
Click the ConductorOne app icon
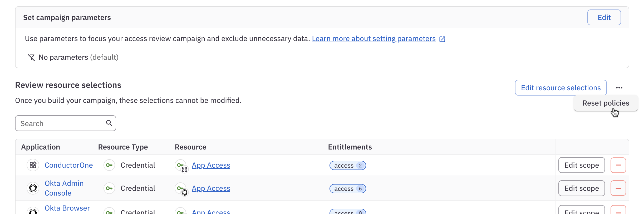pyautogui.click(x=33, y=165)
